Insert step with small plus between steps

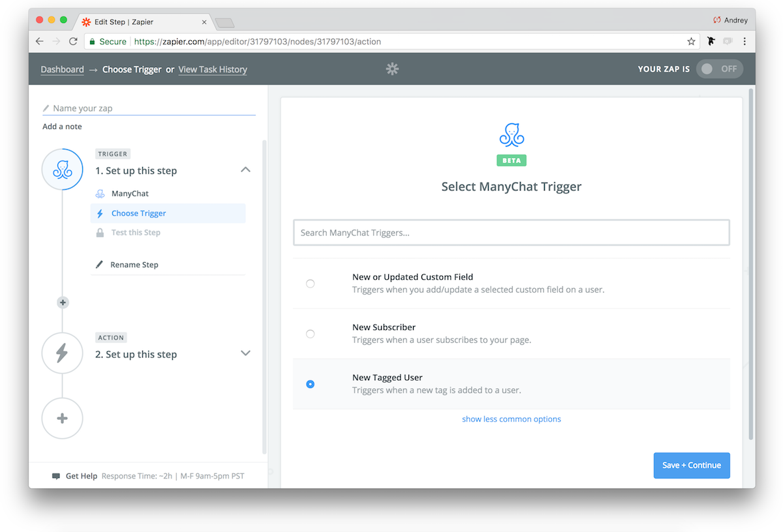[x=63, y=303]
